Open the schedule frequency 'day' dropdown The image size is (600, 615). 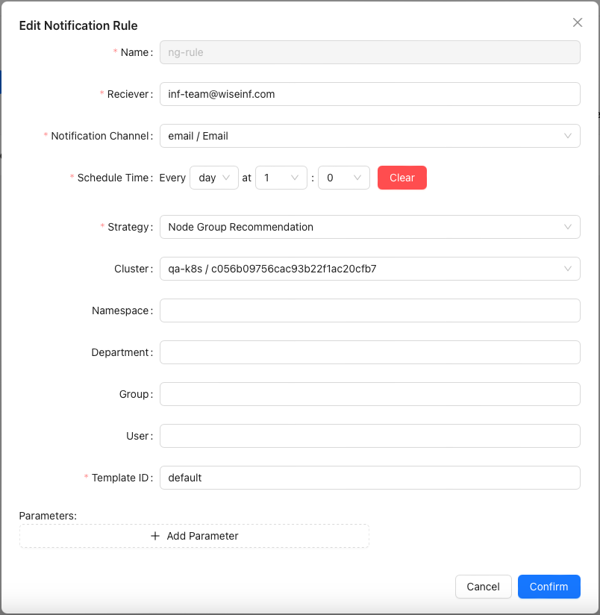click(214, 178)
